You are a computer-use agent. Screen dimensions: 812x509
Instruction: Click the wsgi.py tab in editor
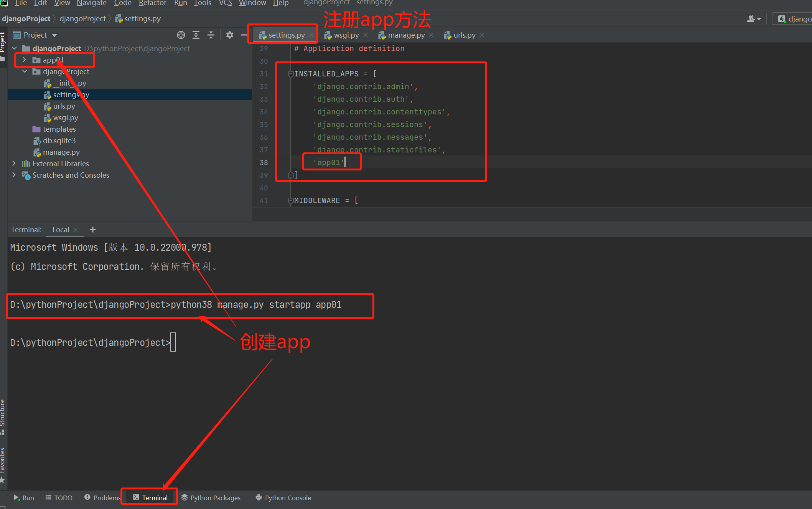347,35
